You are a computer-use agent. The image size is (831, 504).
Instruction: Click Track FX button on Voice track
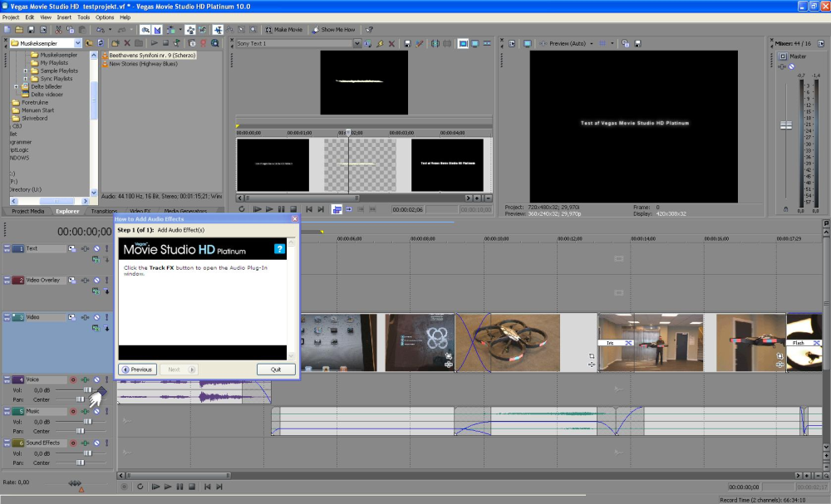tap(85, 379)
